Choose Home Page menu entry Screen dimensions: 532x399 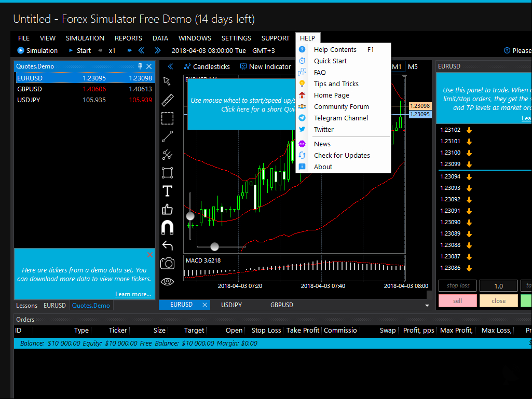coord(344,95)
